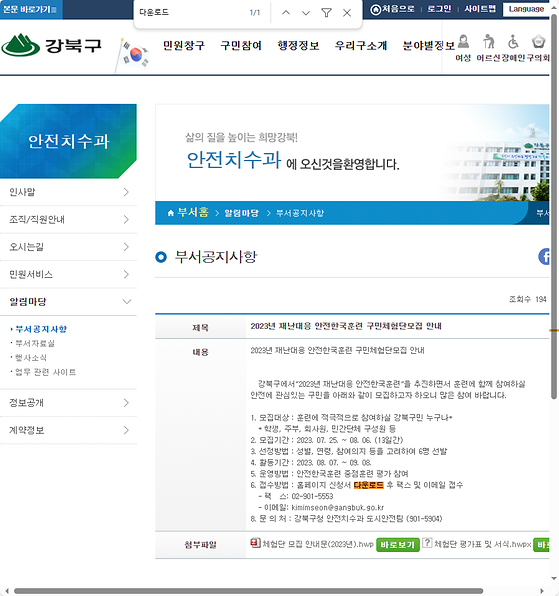Click the 로그인 link

[439, 9]
